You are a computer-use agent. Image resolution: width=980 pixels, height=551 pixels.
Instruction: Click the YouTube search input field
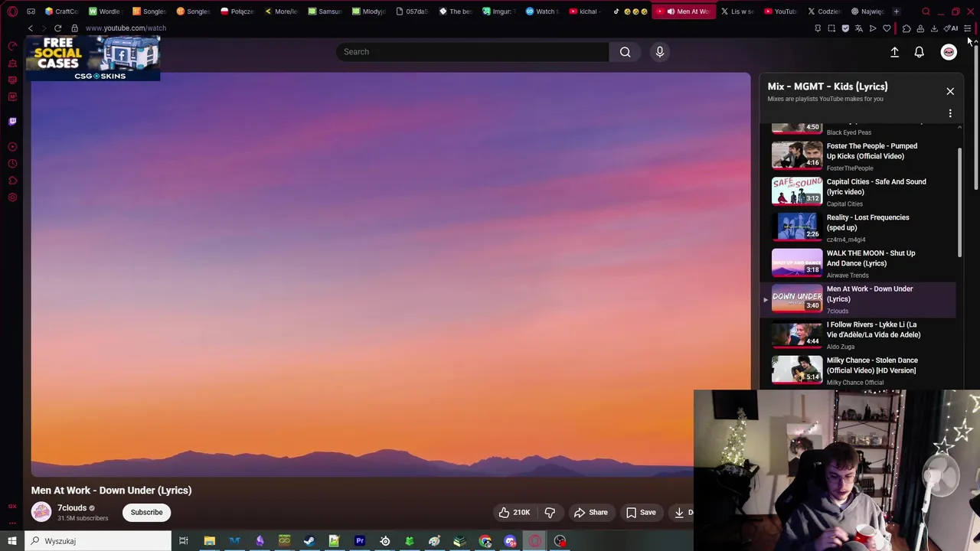pyautogui.click(x=472, y=51)
